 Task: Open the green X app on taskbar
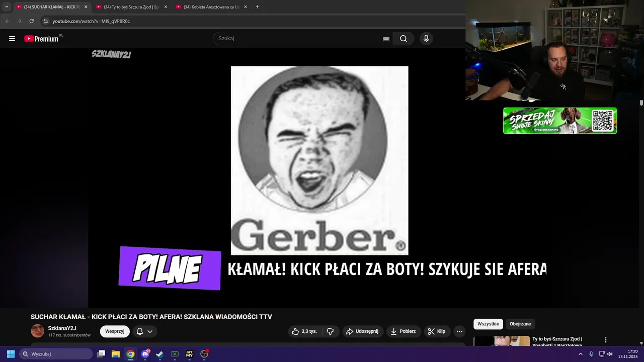175,354
